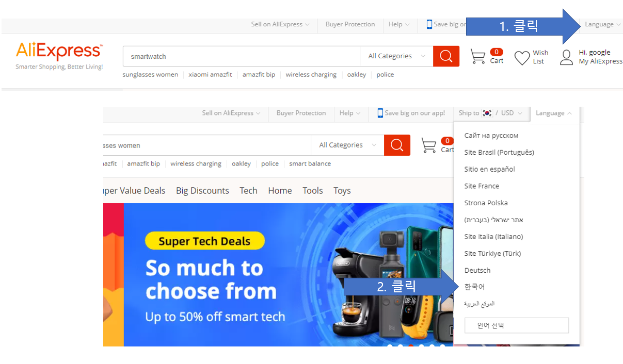Choose 'Sitio en español' language option
This screenshot has width=623, height=364.
(x=489, y=169)
